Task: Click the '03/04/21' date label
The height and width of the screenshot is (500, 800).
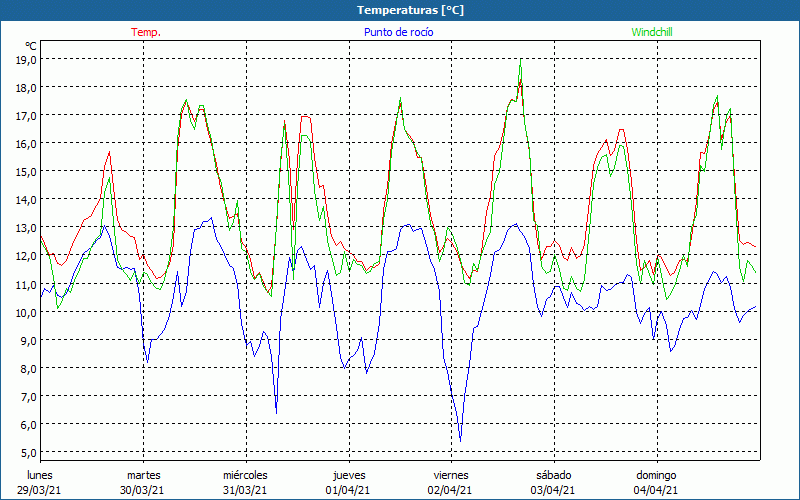Action: click(x=553, y=490)
